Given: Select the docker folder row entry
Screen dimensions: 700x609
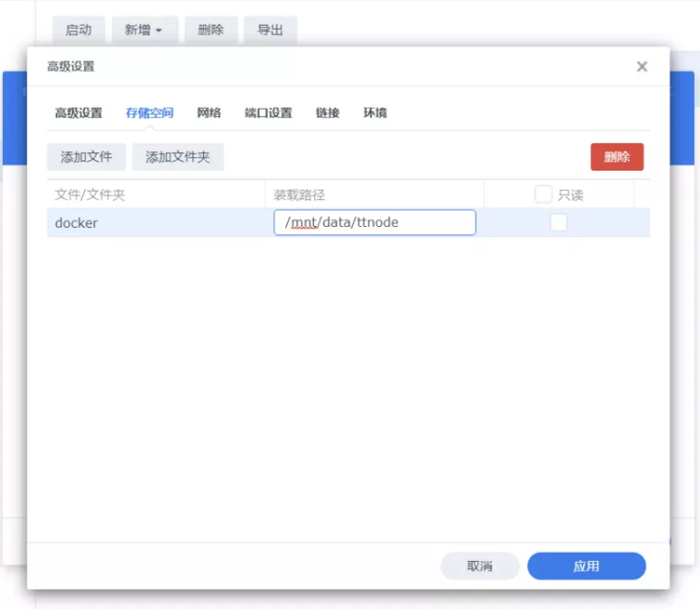Looking at the screenshot, I should [x=77, y=222].
